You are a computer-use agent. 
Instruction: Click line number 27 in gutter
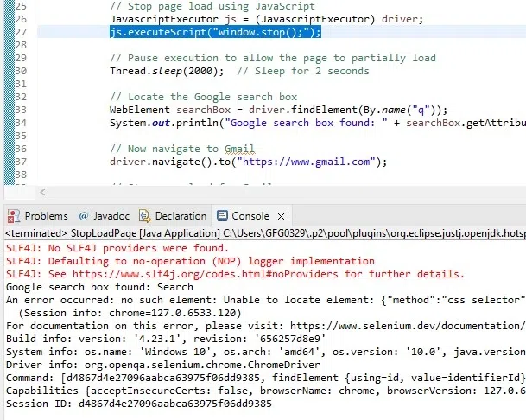coord(21,32)
